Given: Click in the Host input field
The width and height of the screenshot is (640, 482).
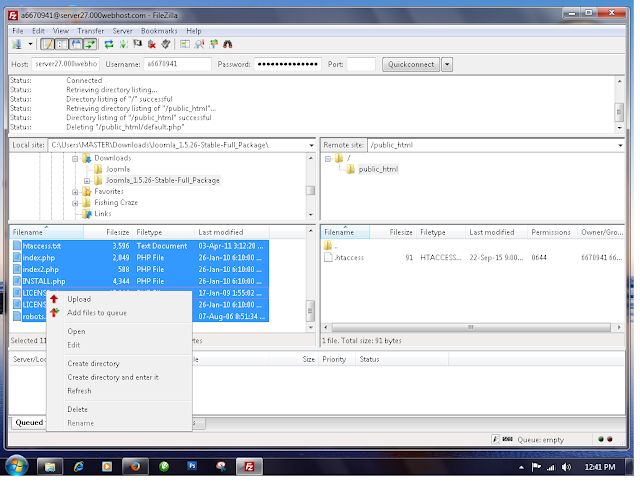Looking at the screenshot, I should [x=65, y=64].
